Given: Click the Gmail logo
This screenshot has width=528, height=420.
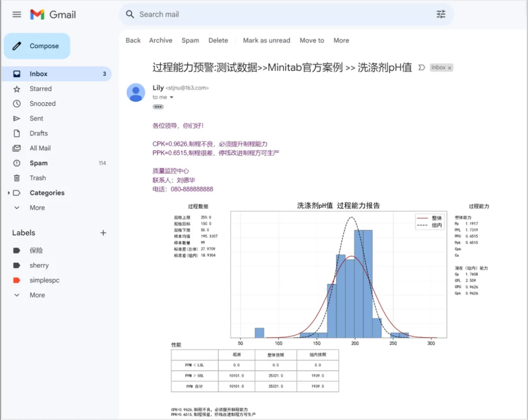Looking at the screenshot, I should (x=53, y=14).
